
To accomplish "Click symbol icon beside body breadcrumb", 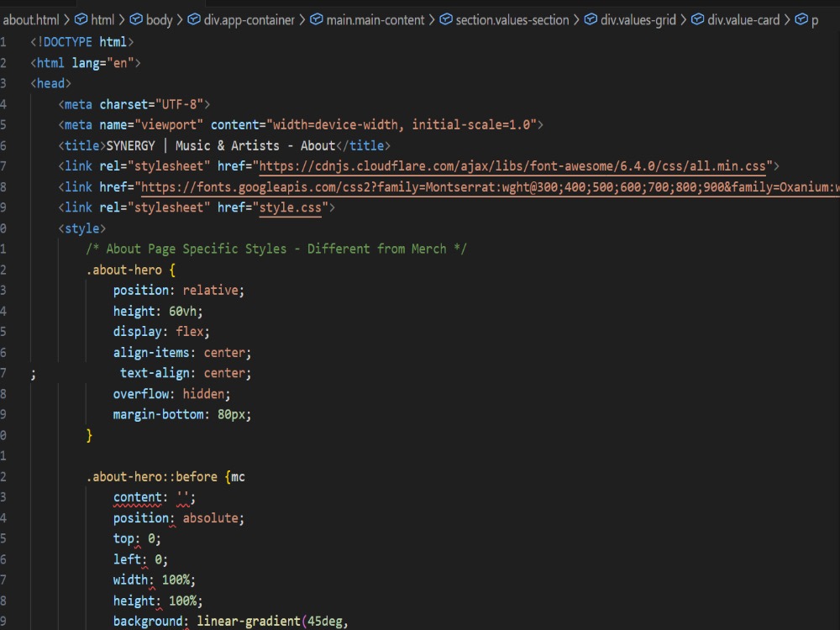I will 136,20.
